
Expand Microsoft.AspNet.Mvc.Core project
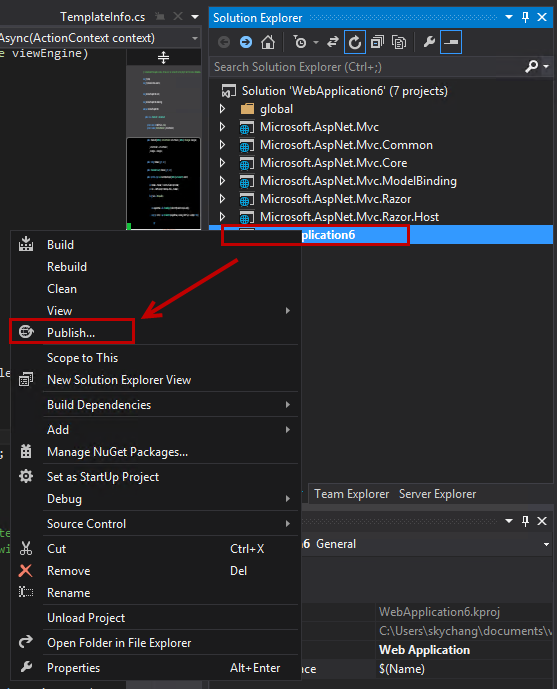tap(222, 163)
